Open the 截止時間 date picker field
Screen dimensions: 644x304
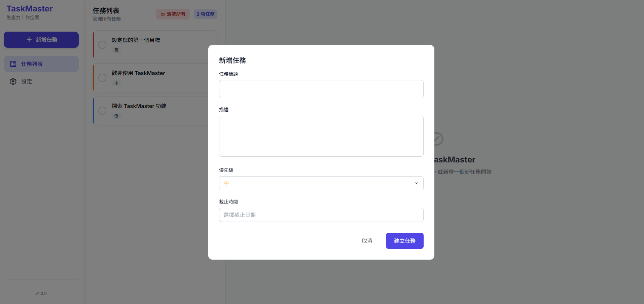321,215
